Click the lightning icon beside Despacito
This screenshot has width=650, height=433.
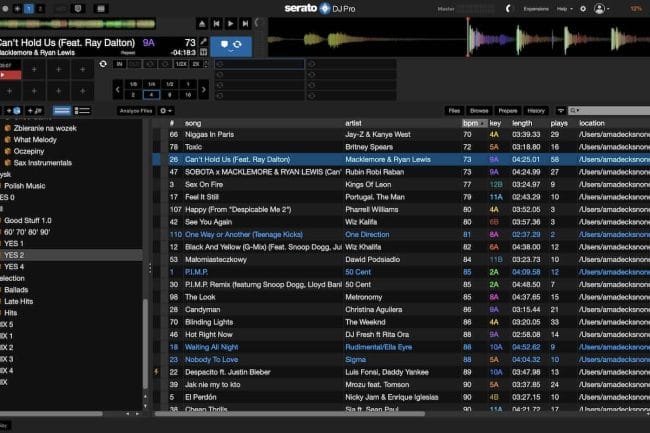156,372
